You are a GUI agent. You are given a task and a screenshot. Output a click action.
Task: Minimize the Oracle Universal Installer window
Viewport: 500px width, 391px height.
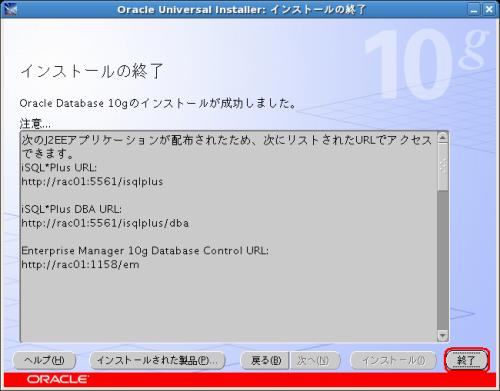[x=474, y=9]
